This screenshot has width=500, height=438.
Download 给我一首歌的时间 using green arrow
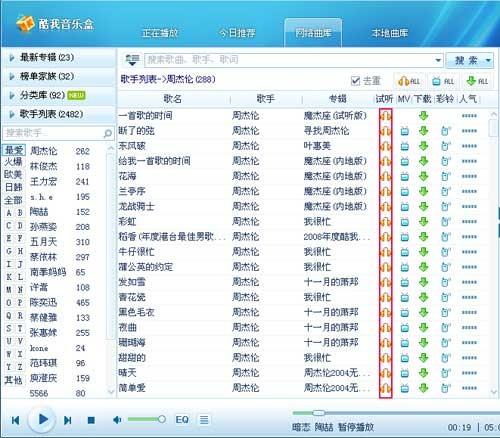(423, 161)
